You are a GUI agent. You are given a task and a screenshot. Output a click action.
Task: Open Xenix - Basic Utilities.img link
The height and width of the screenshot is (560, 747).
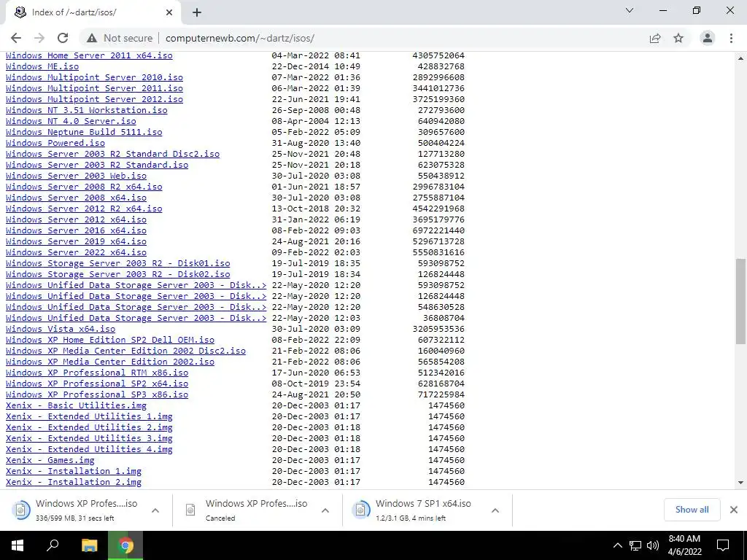(x=76, y=405)
